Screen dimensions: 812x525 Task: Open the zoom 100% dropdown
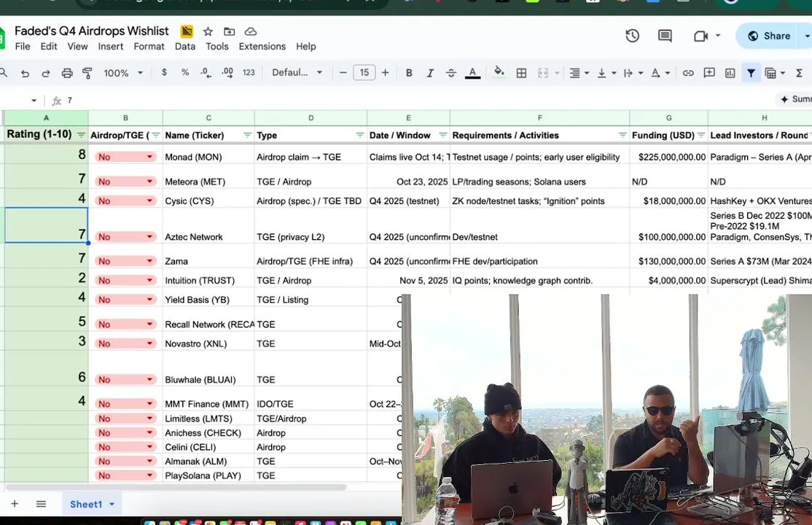pyautogui.click(x=123, y=73)
